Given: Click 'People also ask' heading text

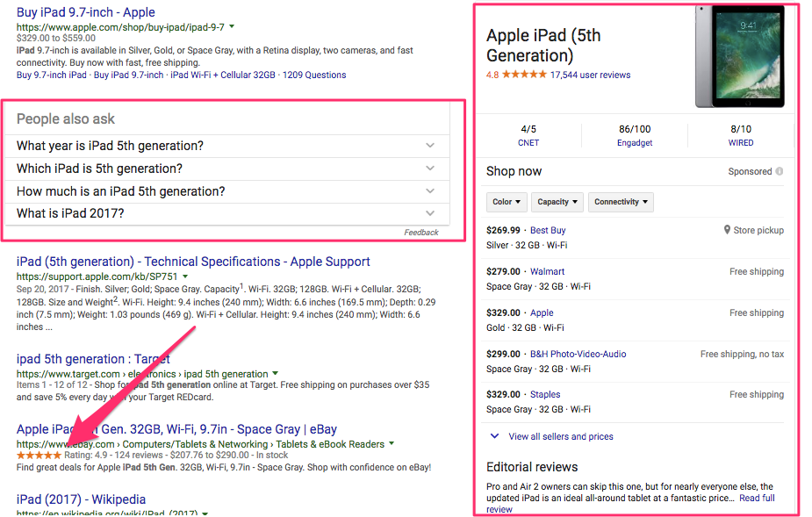Looking at the screenshot, I should (x=66, y=119).
